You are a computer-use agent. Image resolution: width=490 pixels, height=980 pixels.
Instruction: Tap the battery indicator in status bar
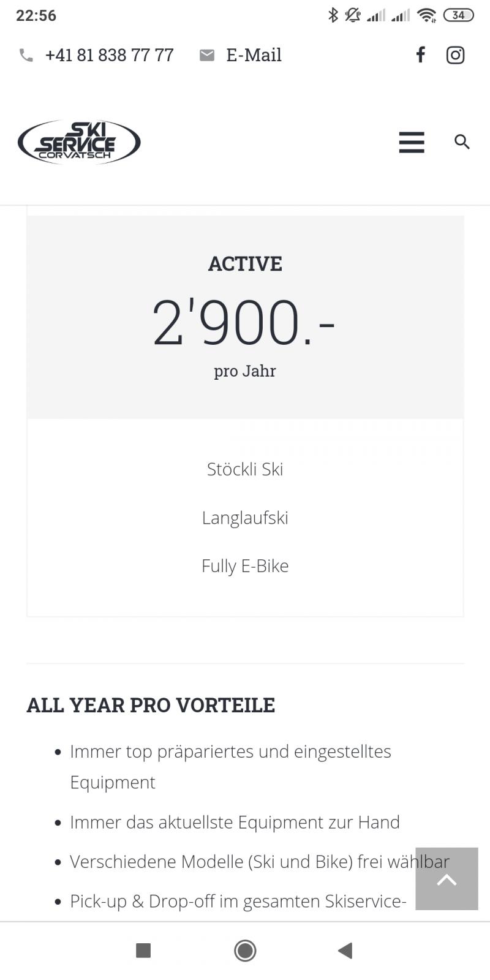(458, 15)
